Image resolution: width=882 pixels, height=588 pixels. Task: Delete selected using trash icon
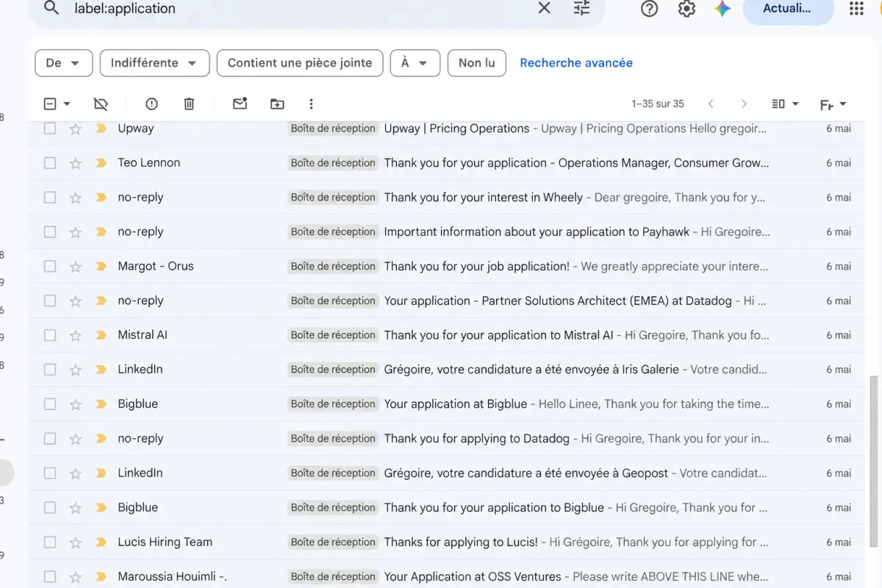[x=189, y=104]
